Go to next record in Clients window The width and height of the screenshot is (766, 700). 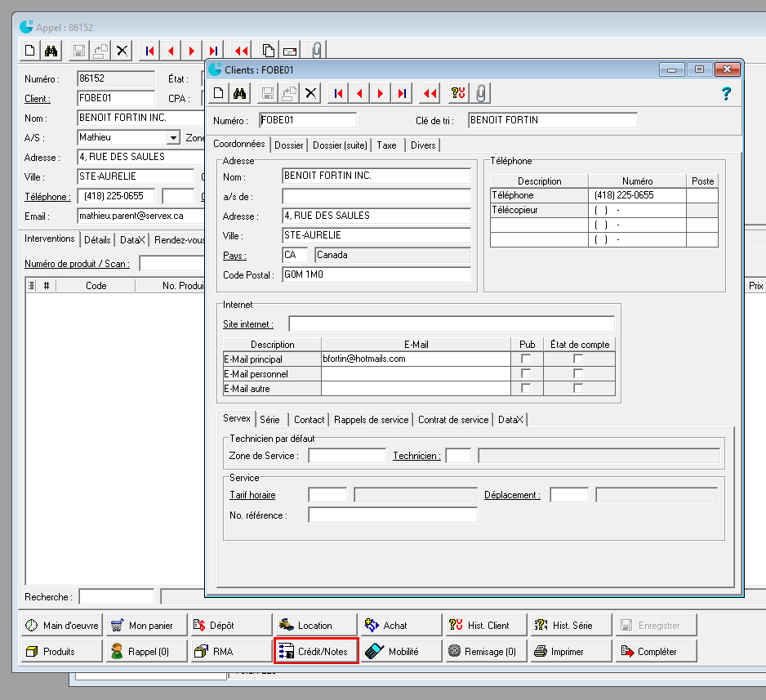click(x=381, y=93)
